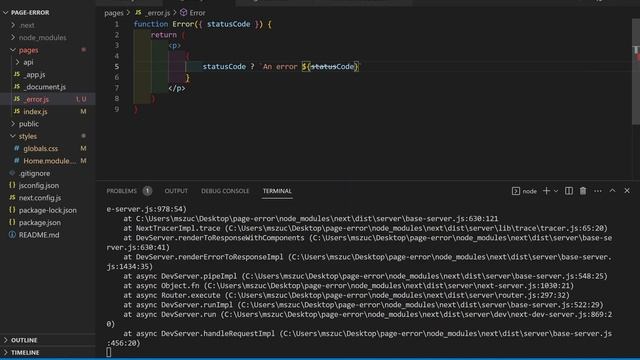Open package-lock.json file
Viewport: 640px width, 360px height.
(47, 210)
